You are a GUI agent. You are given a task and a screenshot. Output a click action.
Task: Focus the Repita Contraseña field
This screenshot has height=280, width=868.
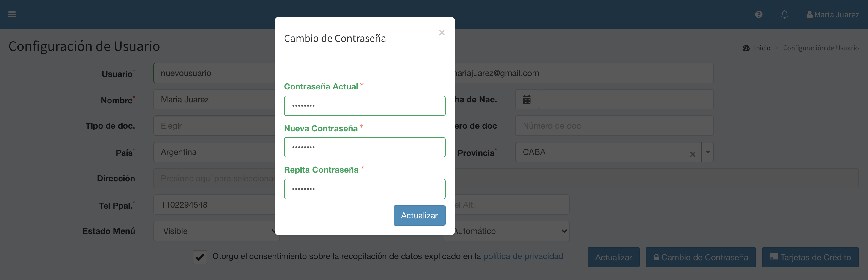coord(364,189)
